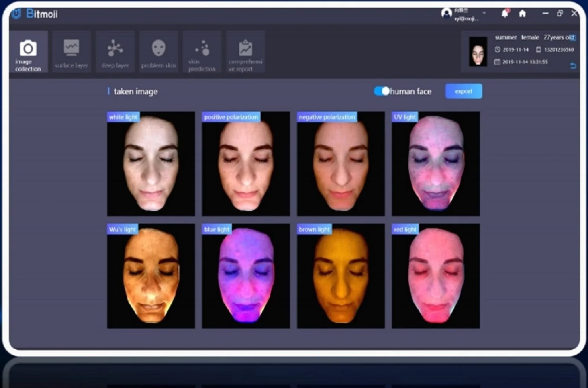Click the blue edit icon beside patient age
The width and height of the screenshot is (588, 388).
tap(573, 38)
